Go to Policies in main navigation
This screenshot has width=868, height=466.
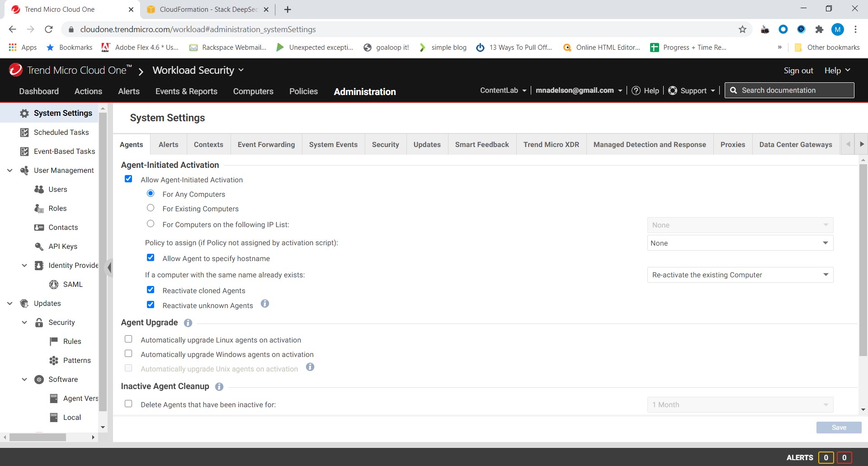tap(303, 91)
